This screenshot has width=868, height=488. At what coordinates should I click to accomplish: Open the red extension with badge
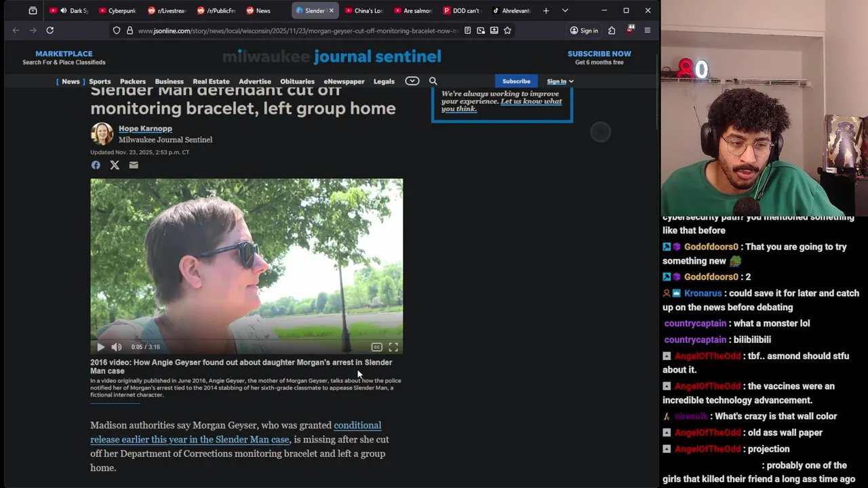click(x=630, y=30)
